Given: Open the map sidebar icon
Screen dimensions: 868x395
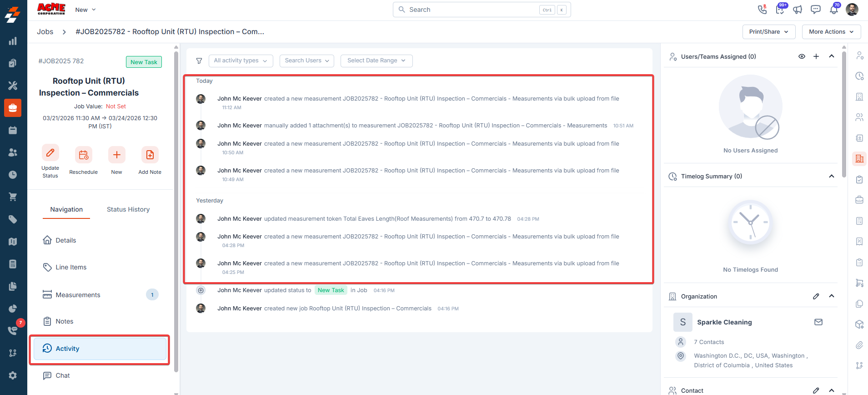Looking at the screenshot, I should [13, 242].
